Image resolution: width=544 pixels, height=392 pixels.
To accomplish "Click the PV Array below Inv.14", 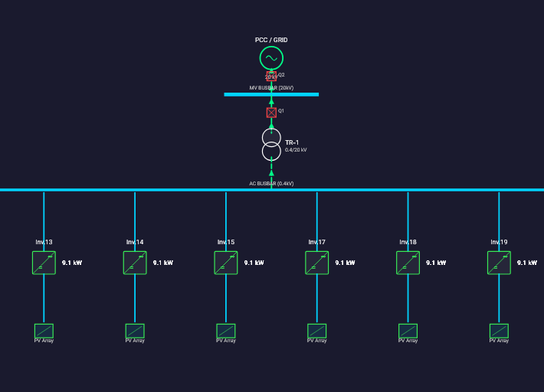I will click(135, 331).
